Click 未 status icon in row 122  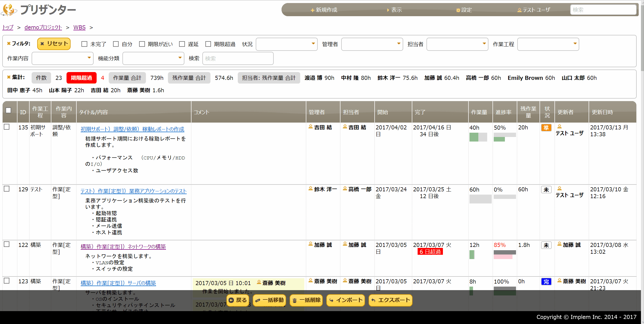[546, 245]
